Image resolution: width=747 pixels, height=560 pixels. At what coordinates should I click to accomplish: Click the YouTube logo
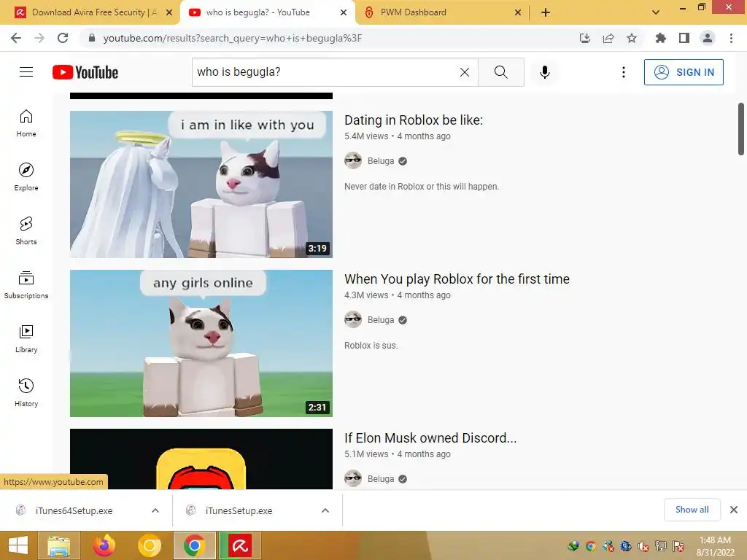pyautogui.click(x=85, y=72)
